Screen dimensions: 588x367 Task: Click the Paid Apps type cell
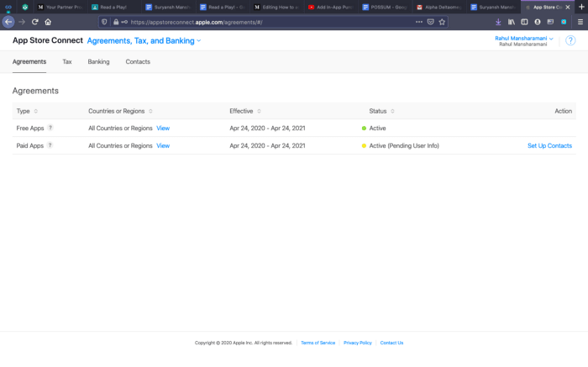(30, 146)
